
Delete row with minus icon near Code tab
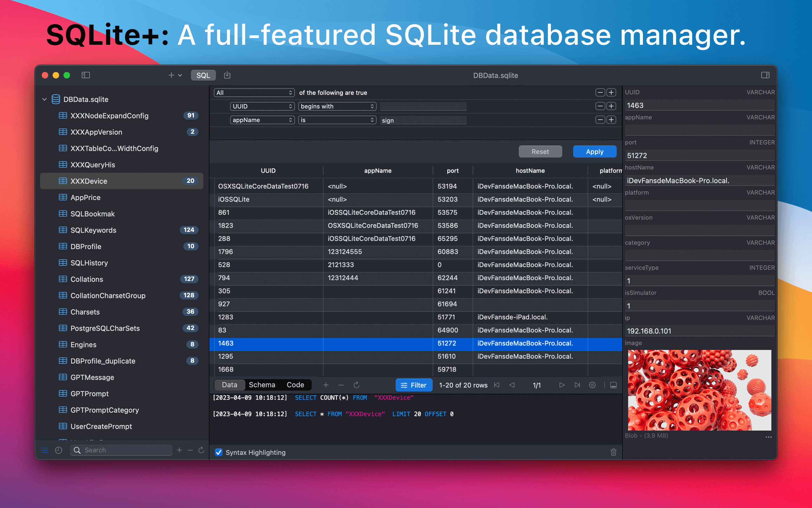341,385
